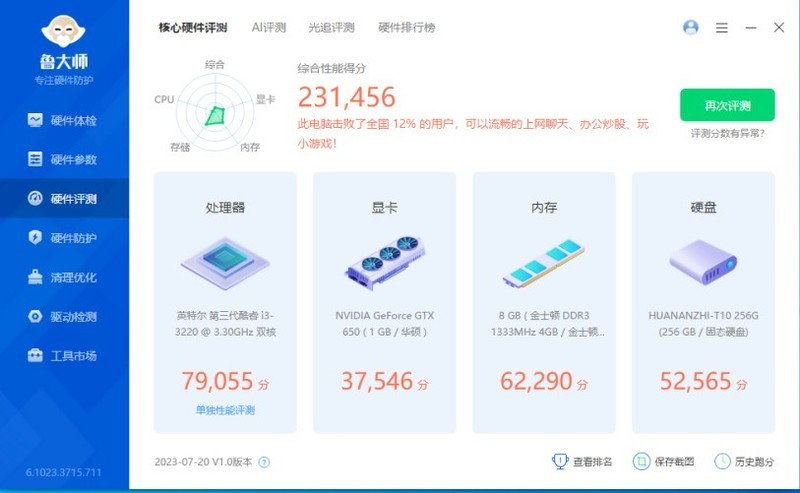Open 历史跑分 score history link
The height and width of the screenshot is (493, 800).
[x=754, y=462]
